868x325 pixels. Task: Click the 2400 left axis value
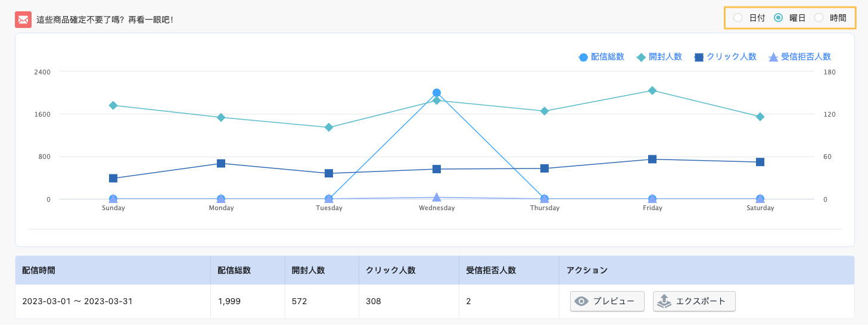pyautogui.click(x=43, y=72)
